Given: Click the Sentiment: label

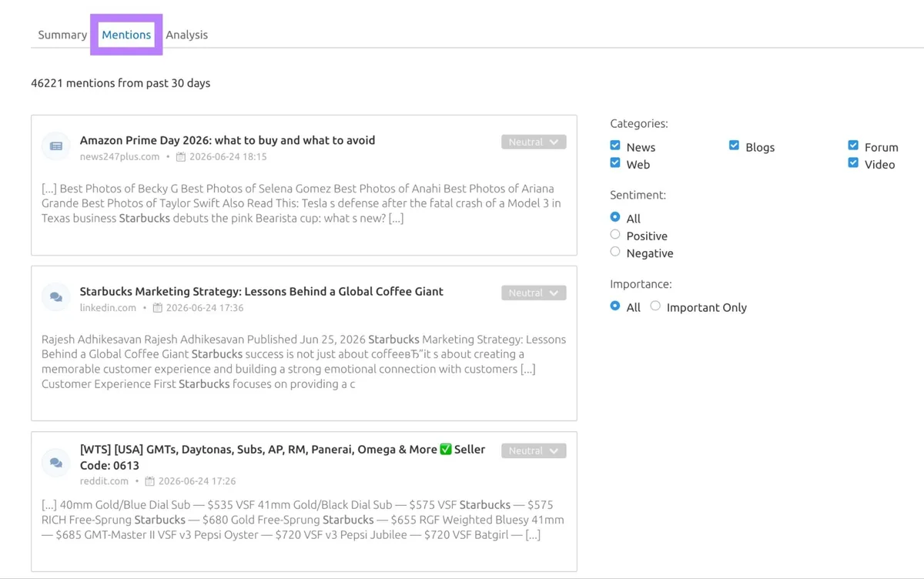Looking at the screenshot, I should pyautogui.click(x=638, y=195).
